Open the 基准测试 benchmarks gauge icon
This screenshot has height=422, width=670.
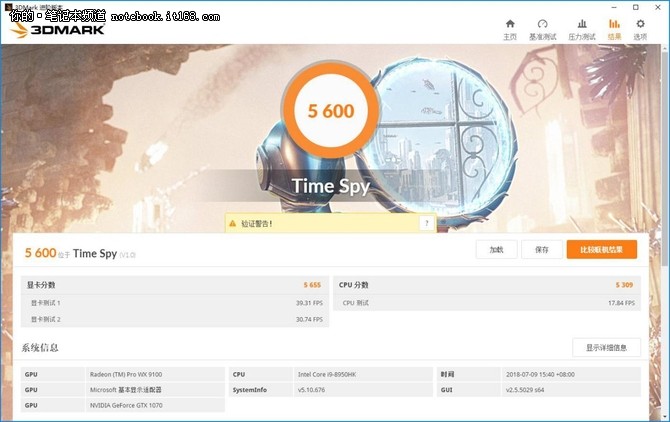point(542,24)
